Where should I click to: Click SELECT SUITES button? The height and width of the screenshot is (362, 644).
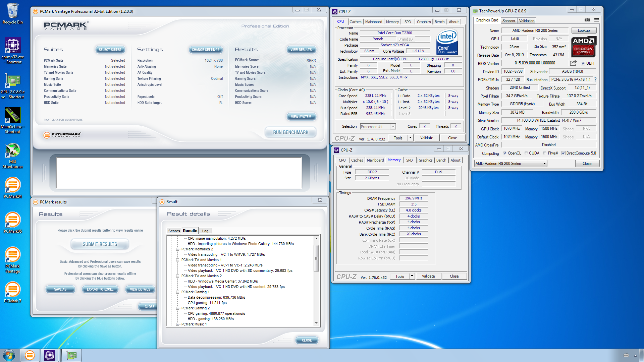[x=110, y=50]
